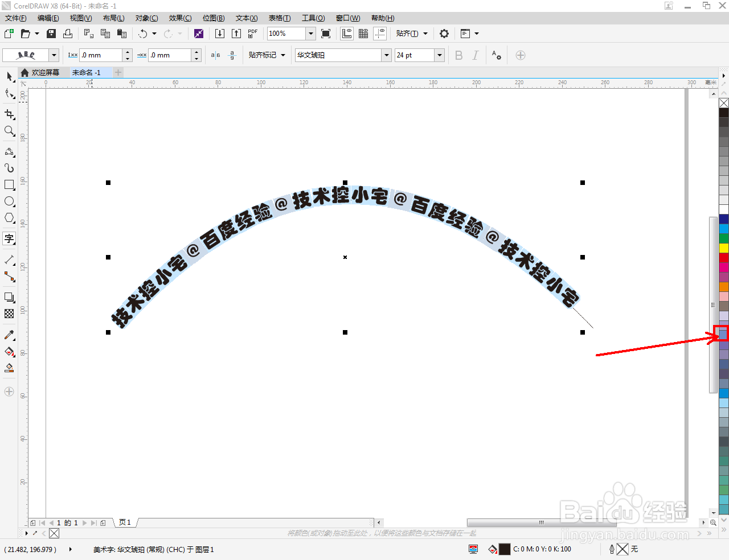Image resolution: width=729 pixels, height=560 pixels.
Task: Open the 文件(F) menu
Action: tap(16, 18)
